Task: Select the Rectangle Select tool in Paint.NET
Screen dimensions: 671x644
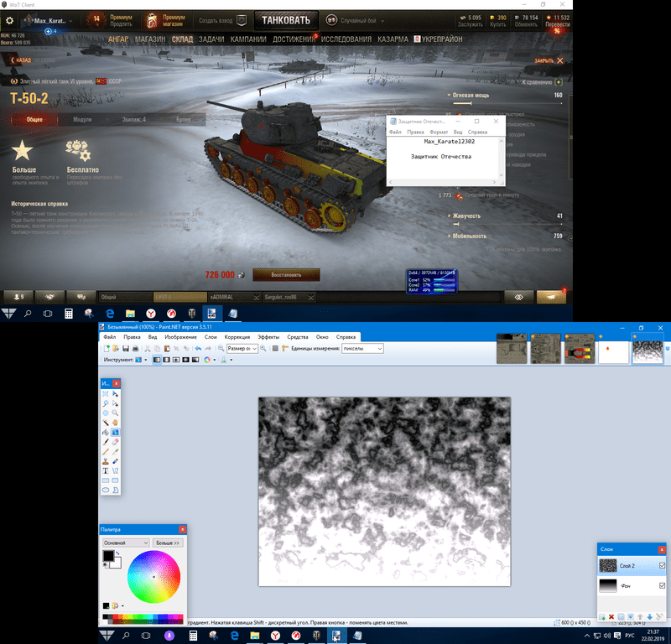Action: (x=106, y=393)
